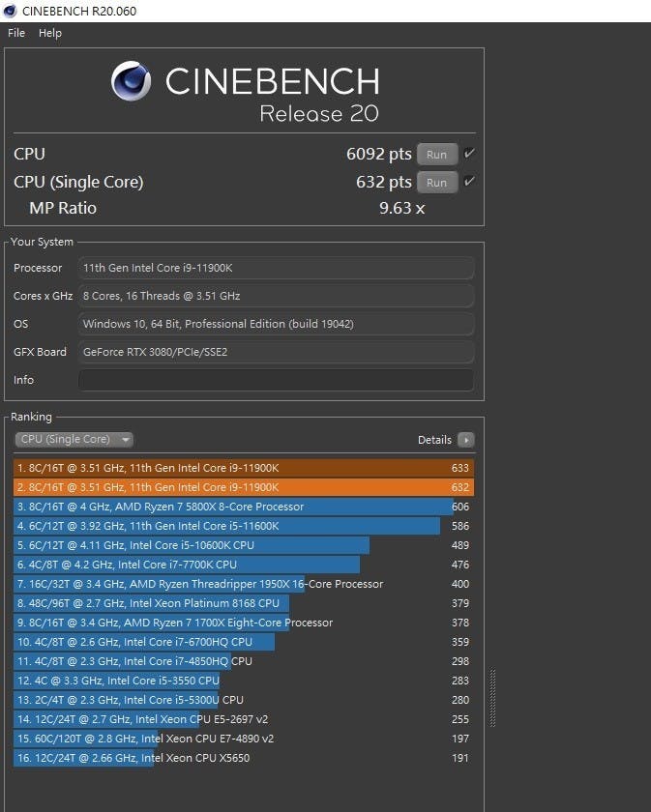Click the 632 pts single core score
The image size is (651, 812).
384,182
